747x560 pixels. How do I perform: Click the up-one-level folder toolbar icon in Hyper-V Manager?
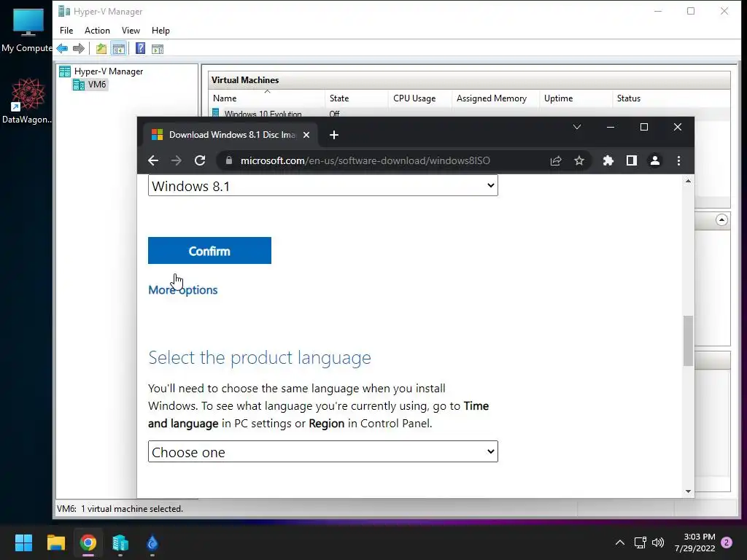101,49
